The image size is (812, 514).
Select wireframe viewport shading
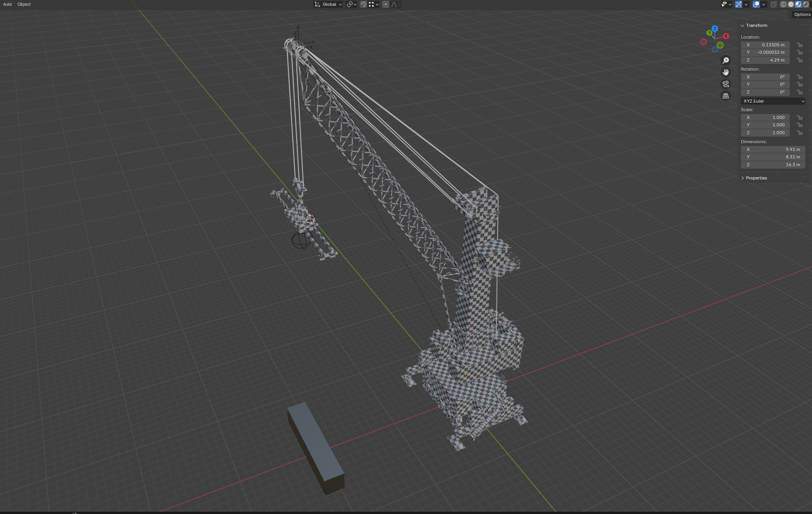pyautogui.click(x=783, y=4)
